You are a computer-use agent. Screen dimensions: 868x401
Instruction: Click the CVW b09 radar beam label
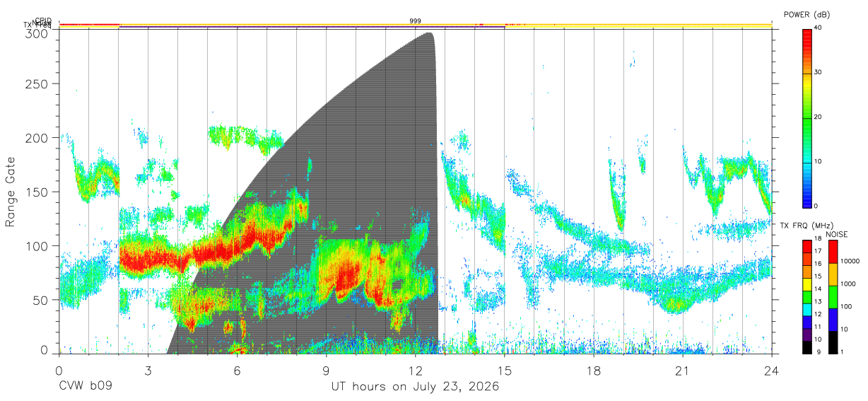pyautogui.click(x=86, y=387)
